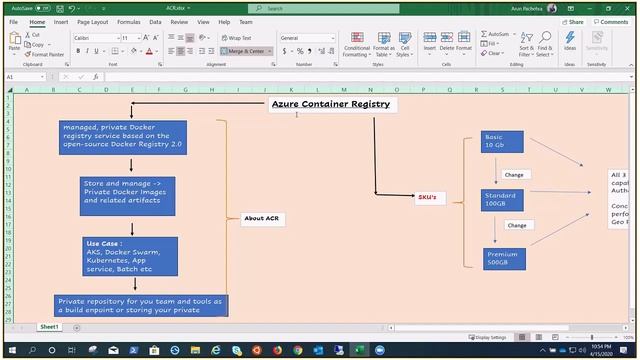Toggle Italic formatting
This screenshot has width=640, height=360.
pos(87,51)
